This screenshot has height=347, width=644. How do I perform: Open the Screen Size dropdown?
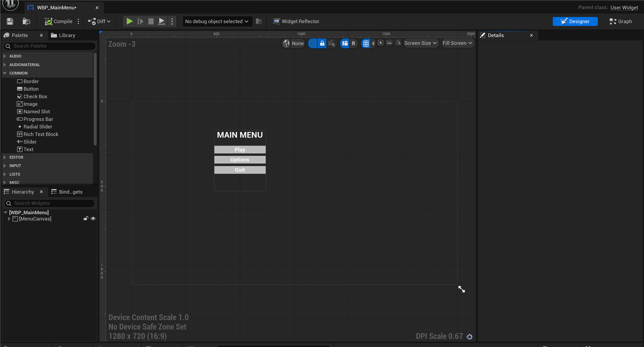pyautogui.click(x=421, y=43)
